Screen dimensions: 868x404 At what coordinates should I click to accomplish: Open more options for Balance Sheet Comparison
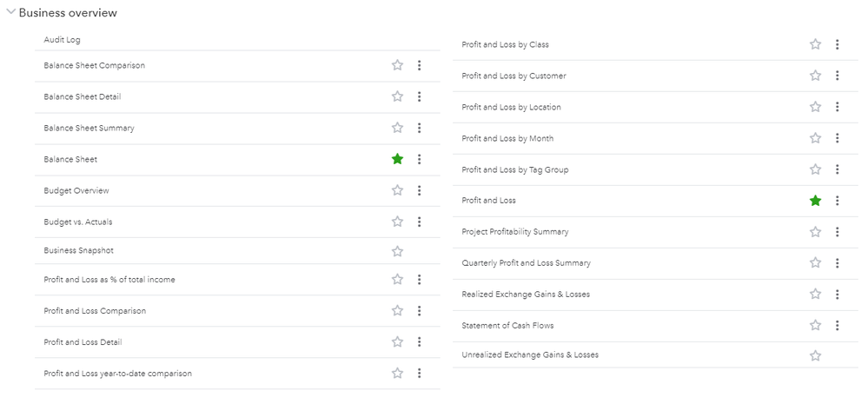(x=419, y=65)
